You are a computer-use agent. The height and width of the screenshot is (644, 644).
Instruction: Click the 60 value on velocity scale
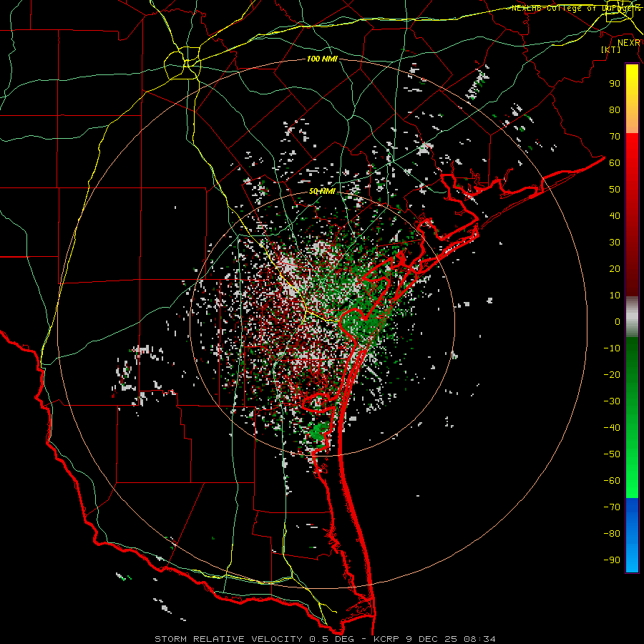(615, 162)
